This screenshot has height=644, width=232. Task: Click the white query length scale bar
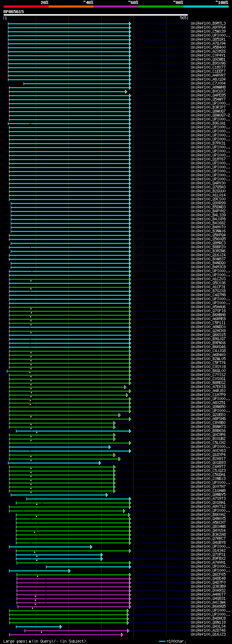(x=95, y=15)
